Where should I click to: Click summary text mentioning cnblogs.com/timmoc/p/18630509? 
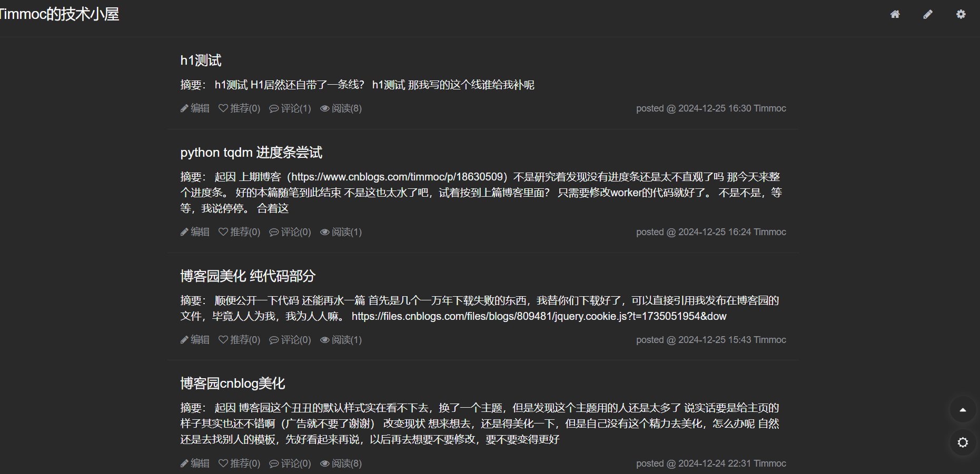(481, 193)
